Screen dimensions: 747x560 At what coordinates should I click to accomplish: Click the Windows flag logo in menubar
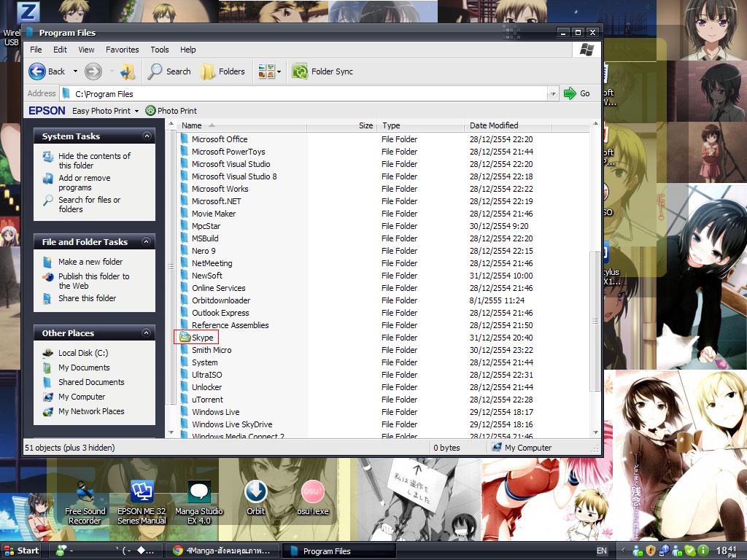tap(587, 50)
